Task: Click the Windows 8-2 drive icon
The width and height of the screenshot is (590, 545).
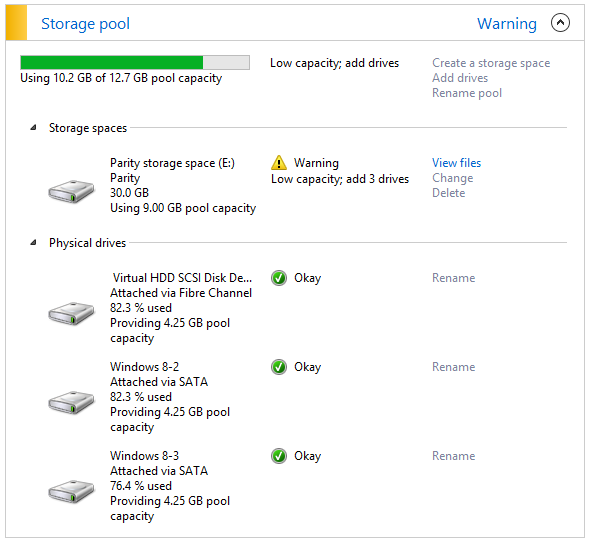Action: point(71,402)
